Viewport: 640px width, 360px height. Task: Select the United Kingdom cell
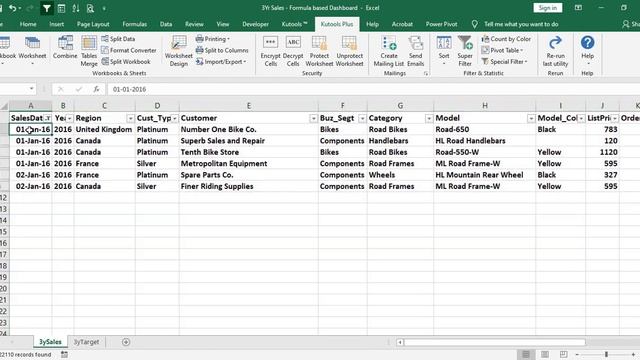(x=104, y=129)
